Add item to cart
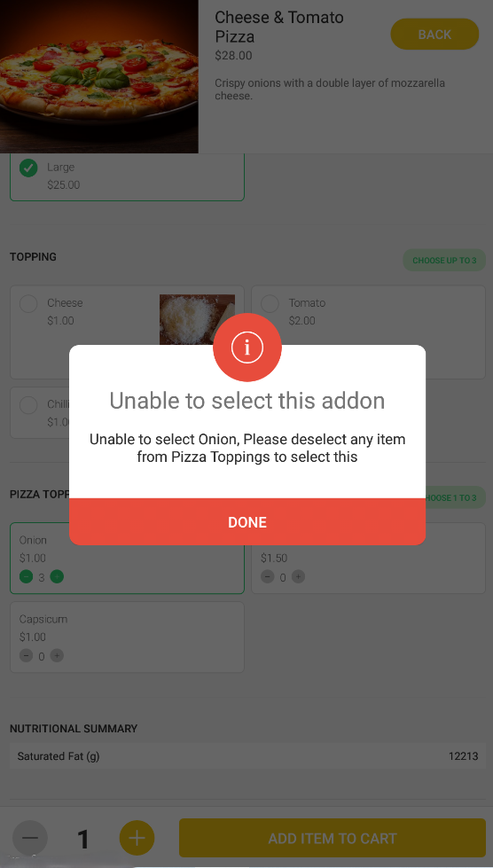 (332, 838)
